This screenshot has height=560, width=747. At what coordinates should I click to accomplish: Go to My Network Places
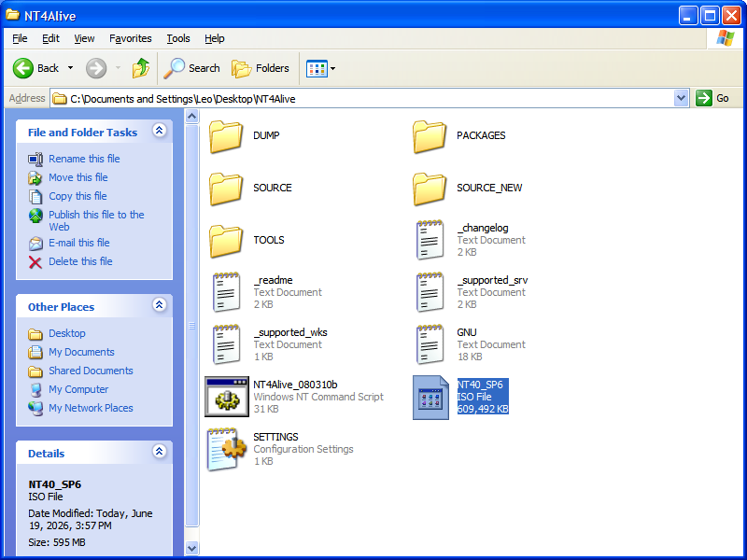coord(91,408)
